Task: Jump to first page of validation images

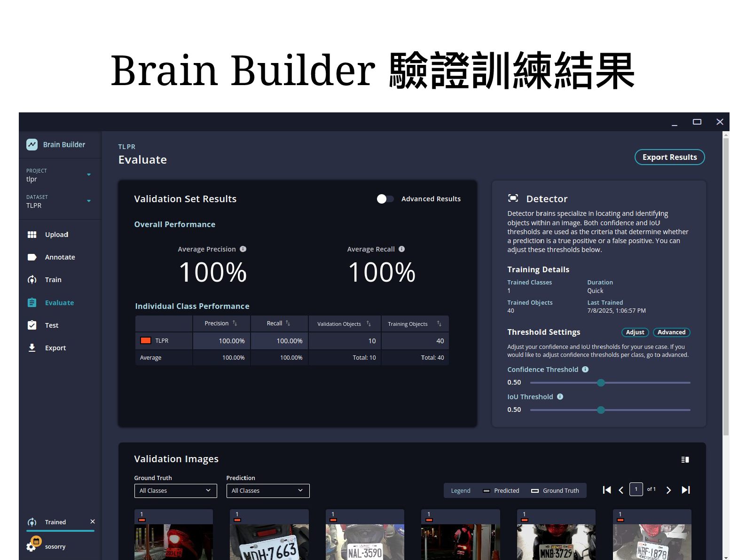Action: tap(607, 490)
